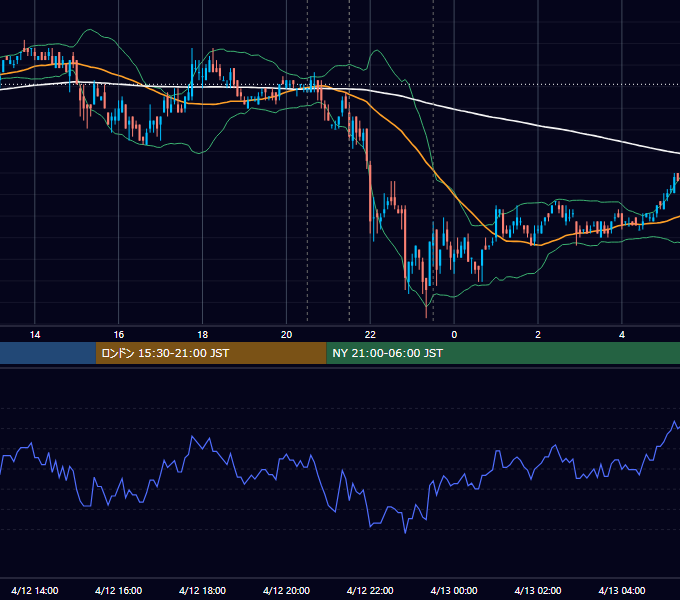This screenshot has height=600, width=680.
Task: Click the 4/12 14:00 date label
Action: click(x=35, y=590)
